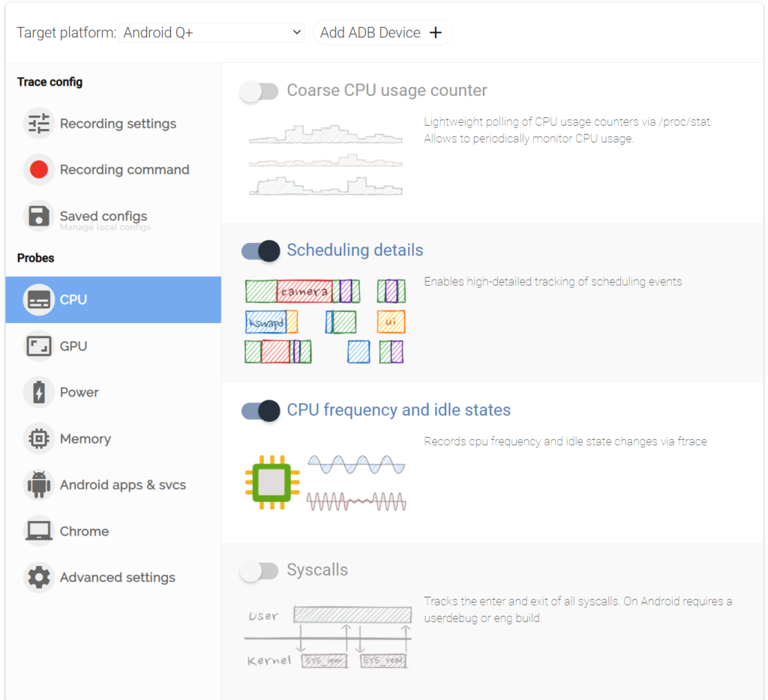Click the Android robot icon
This screenshot has width=768, height=700.
pos(39,486)
